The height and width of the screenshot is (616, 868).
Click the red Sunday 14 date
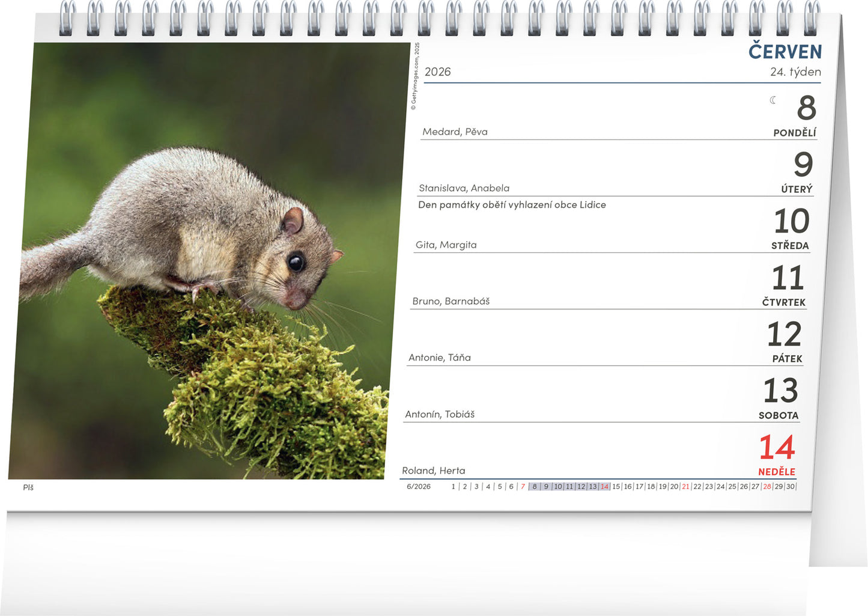pos(777,448)
